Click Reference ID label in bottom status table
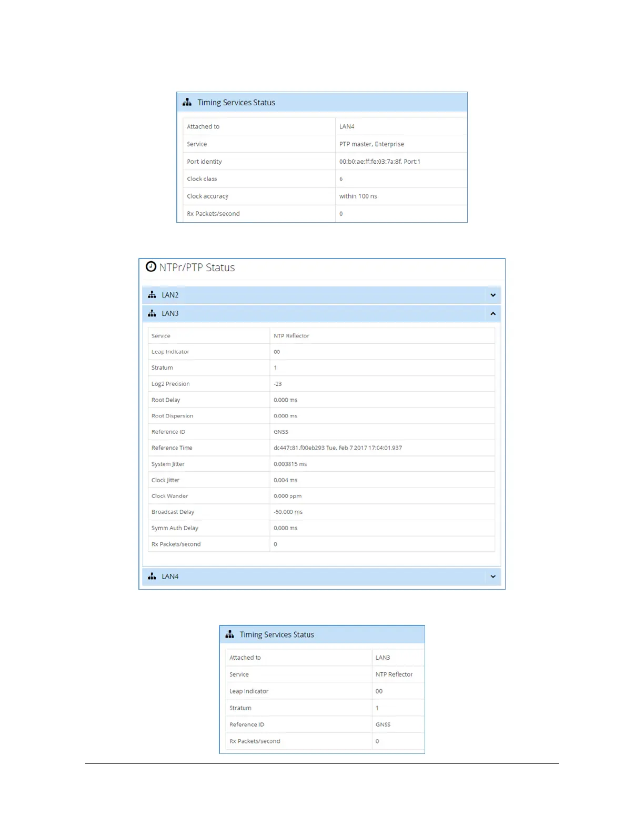This screenshot has width=644, height=834. pyautogui.click(x=247, y=724)
